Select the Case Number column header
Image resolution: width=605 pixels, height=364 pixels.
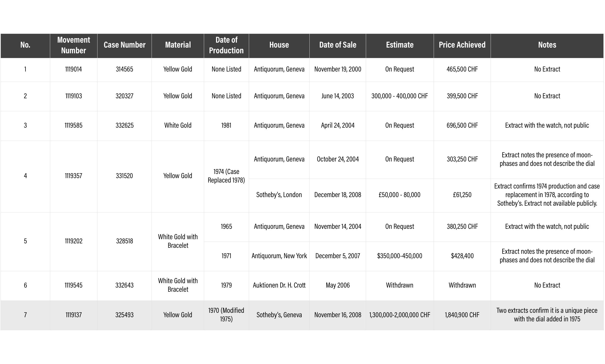click(x=125, y=45)
